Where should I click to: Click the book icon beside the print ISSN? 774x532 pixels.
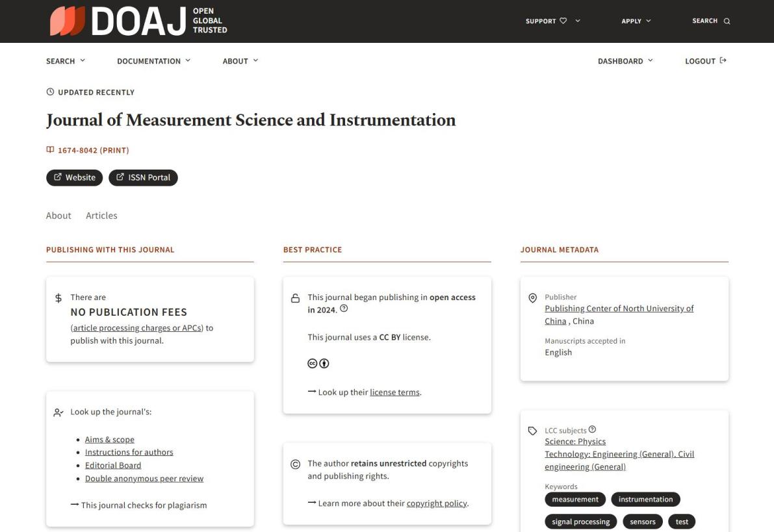[x=50, y=150]
